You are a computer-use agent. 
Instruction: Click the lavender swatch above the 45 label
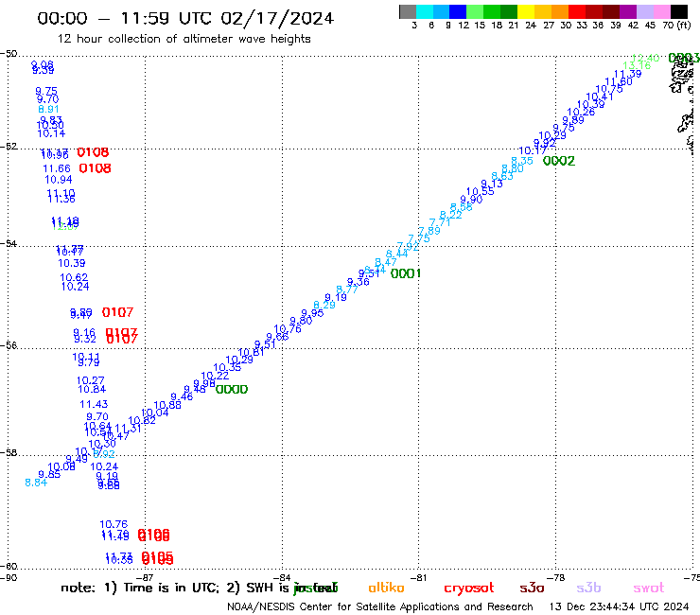pos(644,11)
